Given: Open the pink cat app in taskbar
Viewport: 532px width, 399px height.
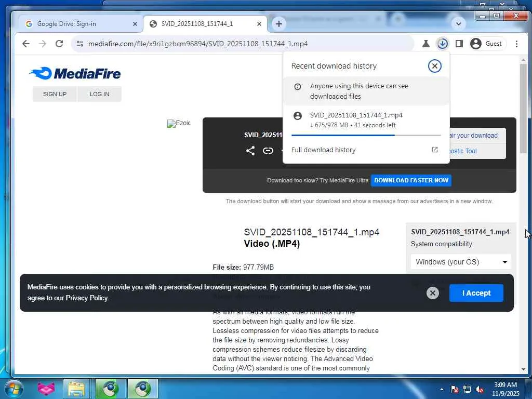Looking at the screenshot, I should [x=46, y=389].
